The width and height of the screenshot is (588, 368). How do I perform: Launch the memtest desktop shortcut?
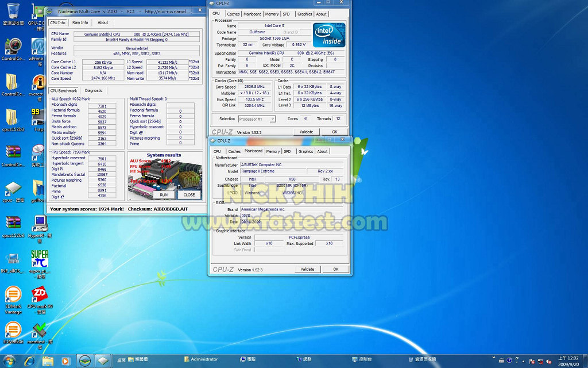(39, 331)
